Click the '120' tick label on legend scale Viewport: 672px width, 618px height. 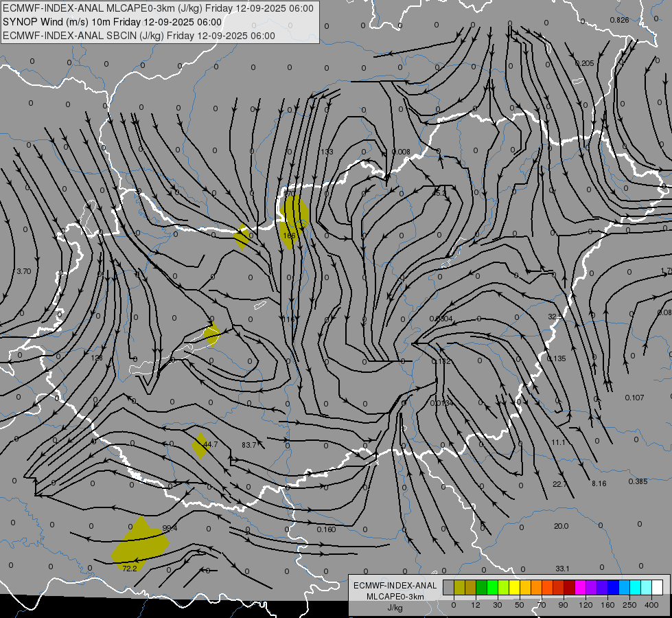pyautogui.click(x=586, y=605)
